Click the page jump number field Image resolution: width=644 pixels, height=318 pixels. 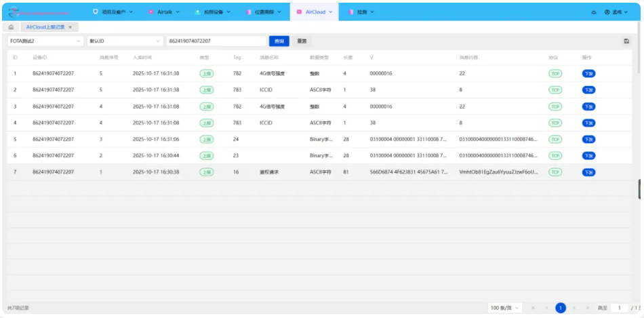(618, 308)
